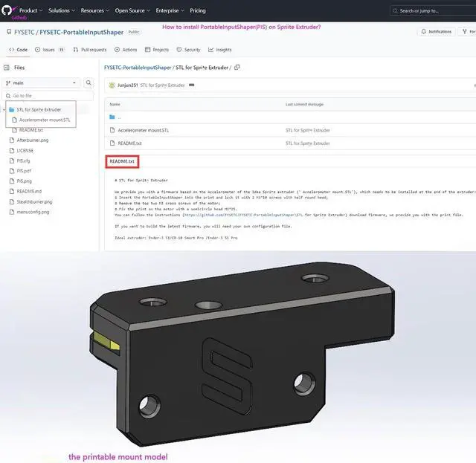
Task: Open the FYSETC owner link
Action: coord(25,32)
